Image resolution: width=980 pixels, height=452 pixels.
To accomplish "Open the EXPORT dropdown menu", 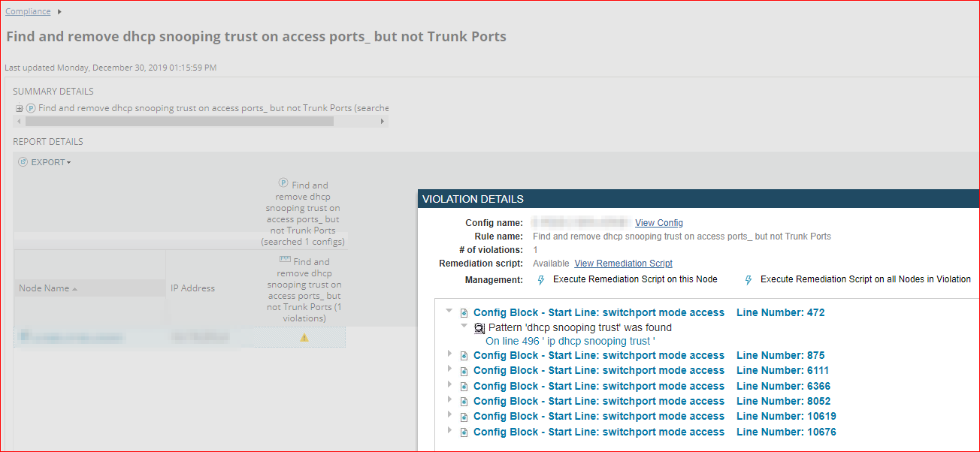I will pos(50,162).
